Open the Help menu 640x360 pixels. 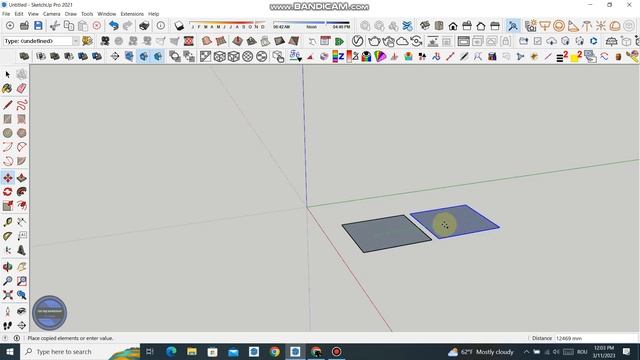click(x=153, y=14)
